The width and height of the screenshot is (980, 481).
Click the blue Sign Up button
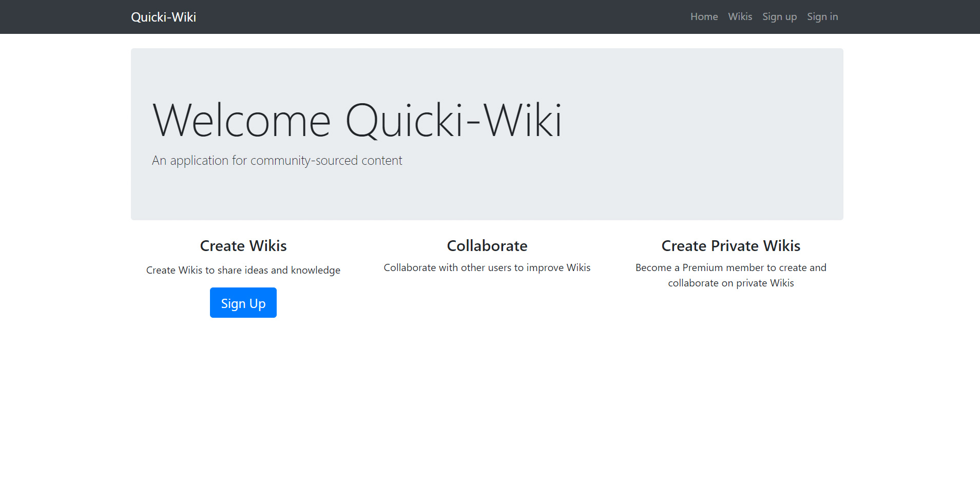tap(243, 303)
